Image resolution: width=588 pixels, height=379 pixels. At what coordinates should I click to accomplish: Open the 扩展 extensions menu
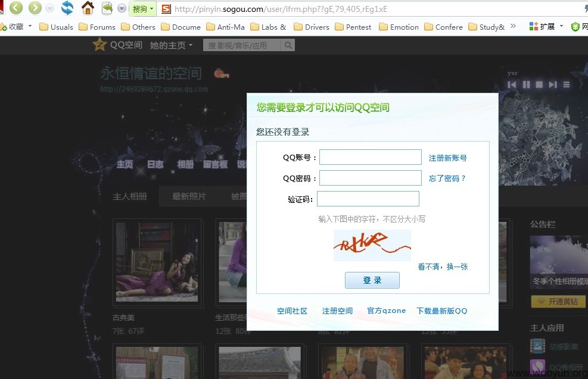click(546, 27)
